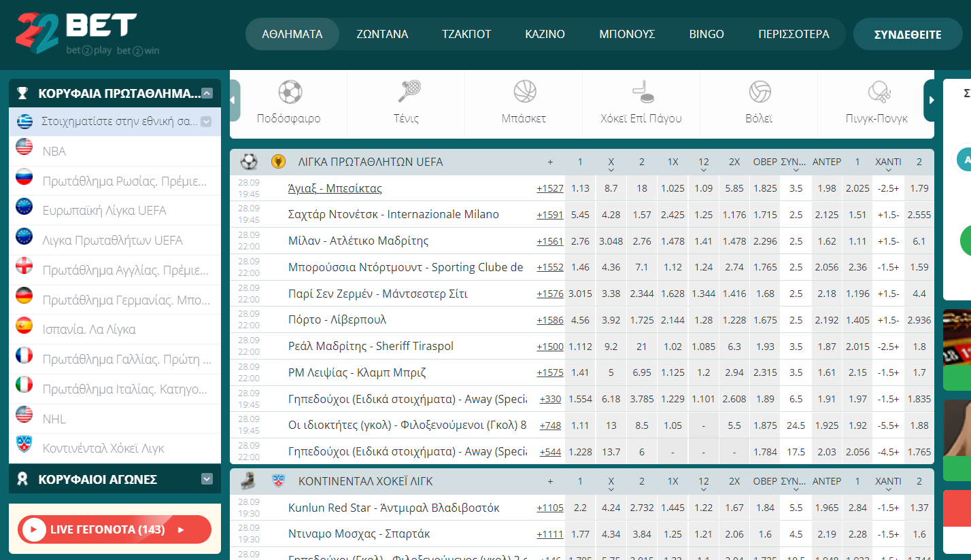Click Italian flag for Πρωτάθλημα Ιταλίας
This screenshot has width=971, height=560.
coord(24,385)
